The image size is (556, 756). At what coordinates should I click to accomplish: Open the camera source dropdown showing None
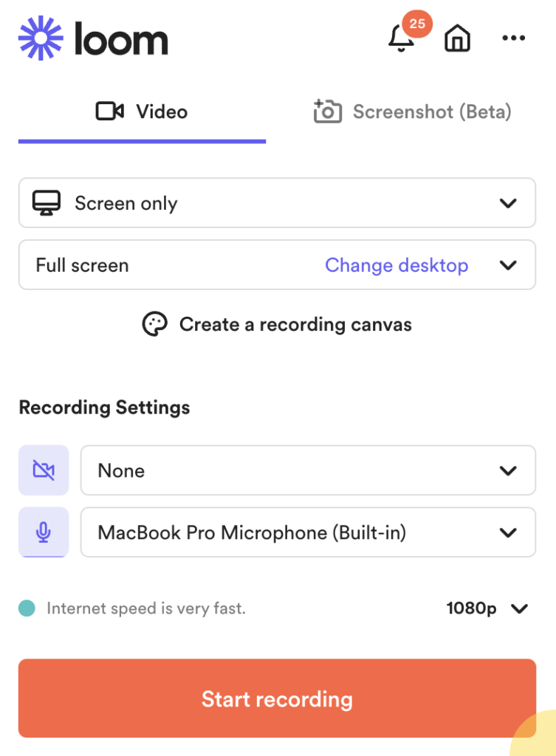coord(307,470)
